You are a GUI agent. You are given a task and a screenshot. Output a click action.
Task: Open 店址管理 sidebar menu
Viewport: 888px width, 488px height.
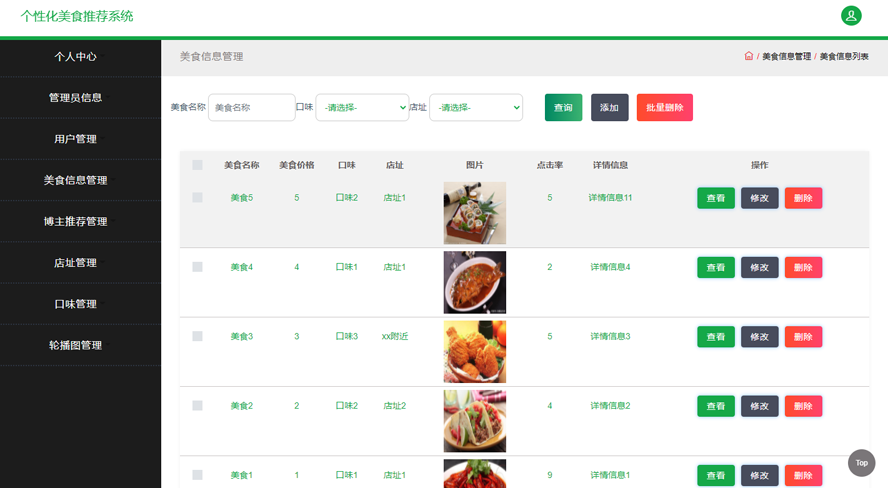point(80,263)
